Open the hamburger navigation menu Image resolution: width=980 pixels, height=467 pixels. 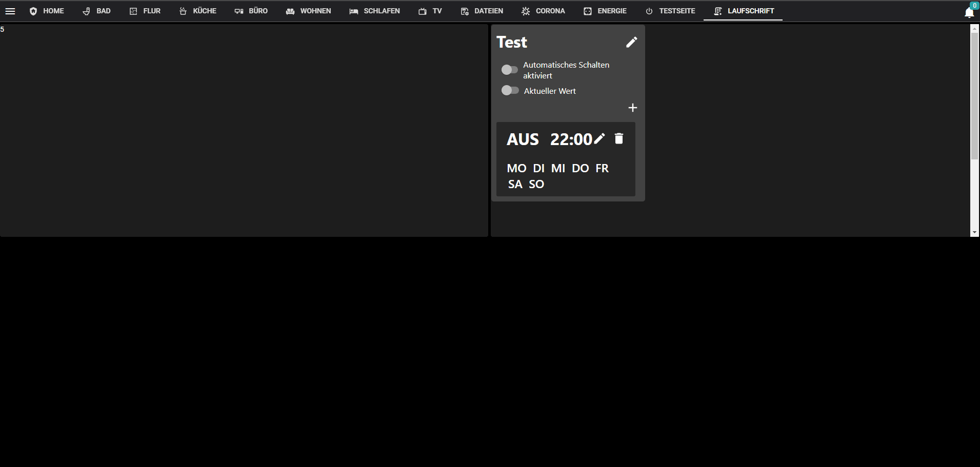click(x=10, y=11)
